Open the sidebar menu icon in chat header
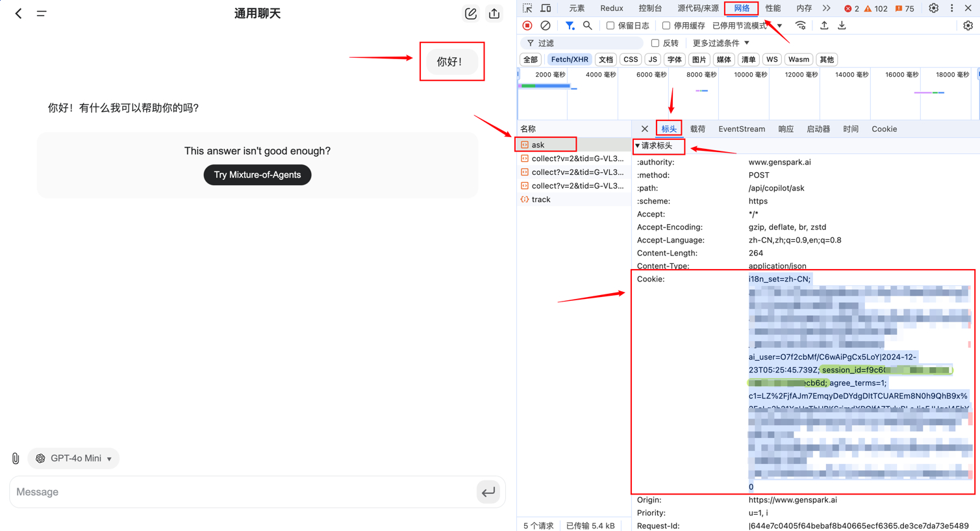The image size is (980, 531). [x=42, y=13]
